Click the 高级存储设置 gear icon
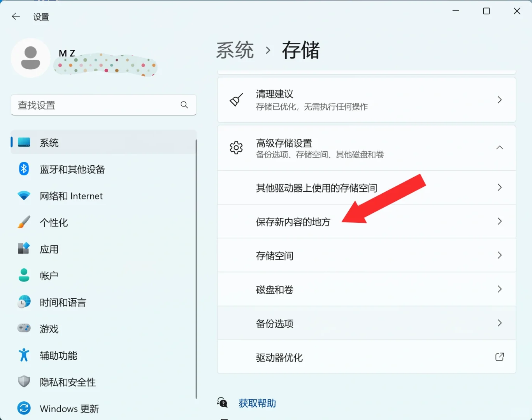Image resolution: width=532 pixels, height=420 pixels. pos(236,148)
